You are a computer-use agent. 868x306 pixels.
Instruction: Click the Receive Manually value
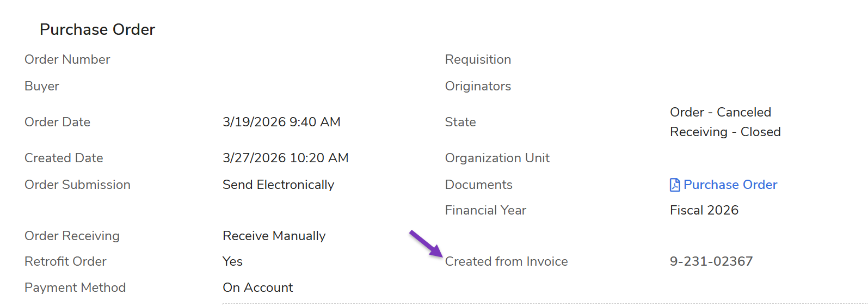point(274,236)
